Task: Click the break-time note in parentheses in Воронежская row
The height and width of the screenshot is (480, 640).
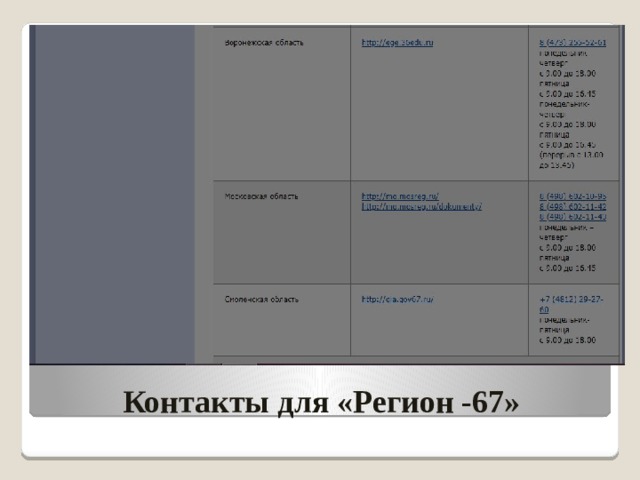Action: point(571,160)
